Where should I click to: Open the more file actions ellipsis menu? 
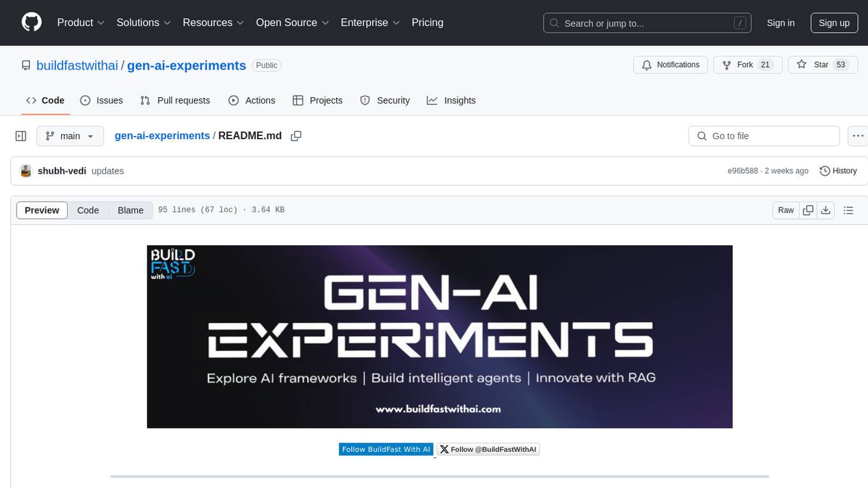[858, 136]
